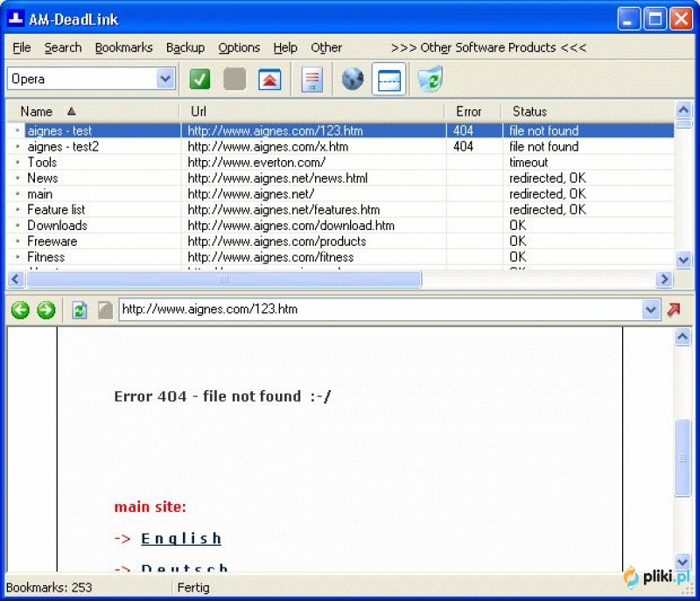700x601 pixels.
Task: Click the preview pane scroll-up arrow
Action: tap(682, 336)
